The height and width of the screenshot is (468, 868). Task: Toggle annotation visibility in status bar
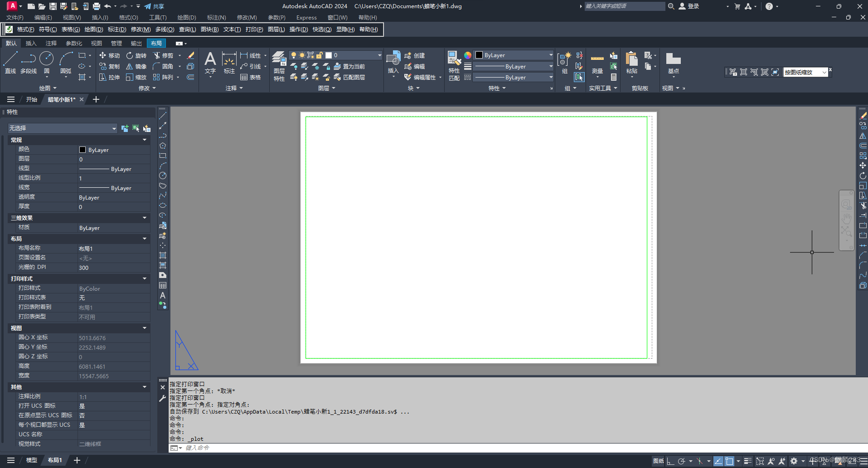point(771,461)
